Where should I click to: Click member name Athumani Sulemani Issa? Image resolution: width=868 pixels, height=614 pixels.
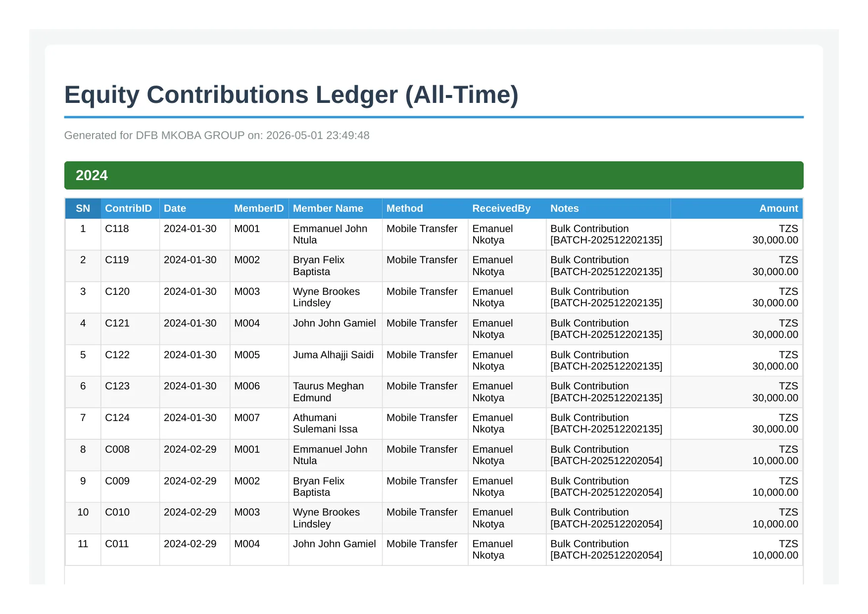click(325, 424)
